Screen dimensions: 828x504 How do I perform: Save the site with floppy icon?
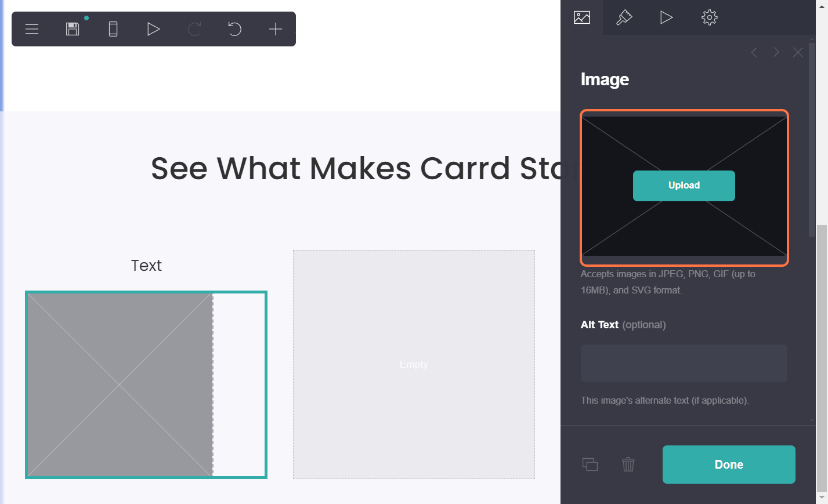(x=73, y=29)
